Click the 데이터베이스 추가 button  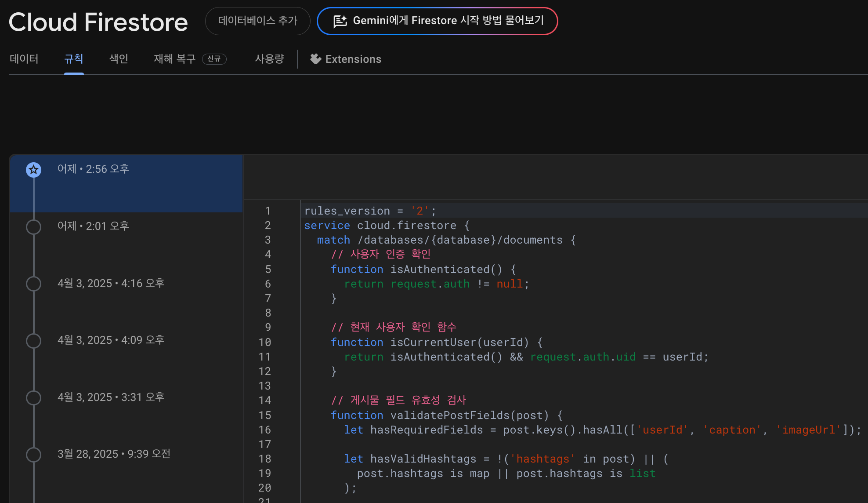tap(257, 21)
